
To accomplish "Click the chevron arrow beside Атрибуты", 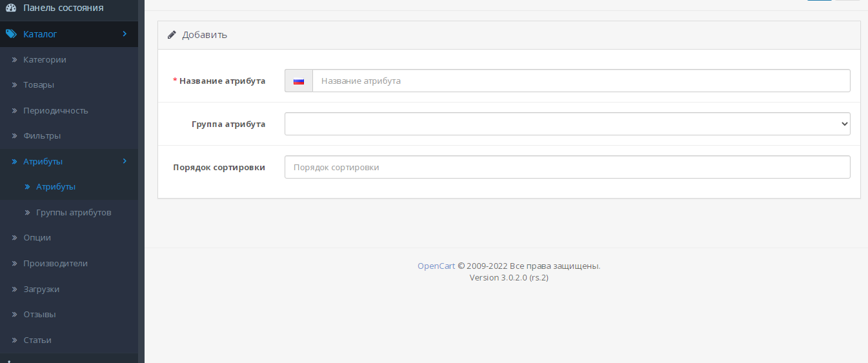I will 125,161.
